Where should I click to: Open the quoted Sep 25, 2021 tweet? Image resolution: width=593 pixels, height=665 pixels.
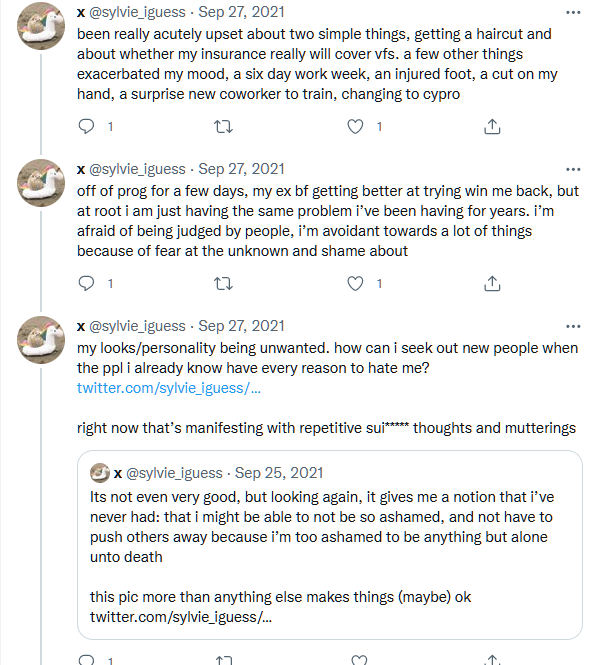point(330,545)
